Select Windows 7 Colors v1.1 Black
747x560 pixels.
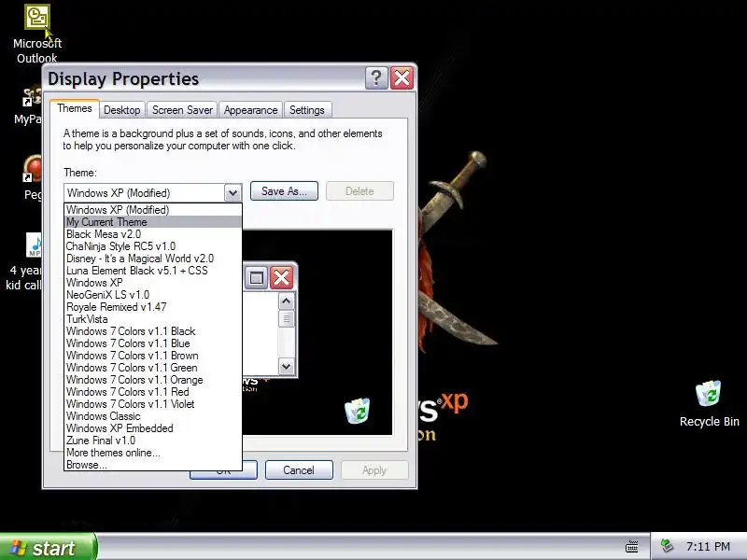153,331
